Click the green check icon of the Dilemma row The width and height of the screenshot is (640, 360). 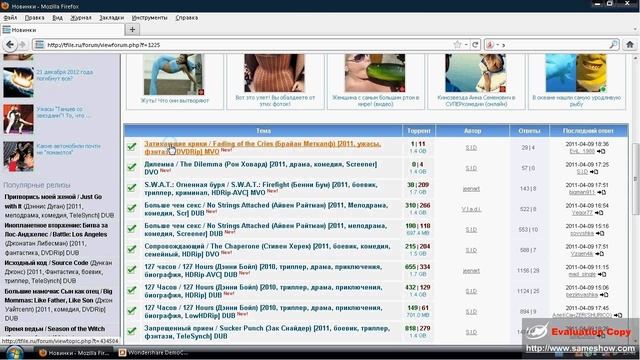(x=131, y=167)
